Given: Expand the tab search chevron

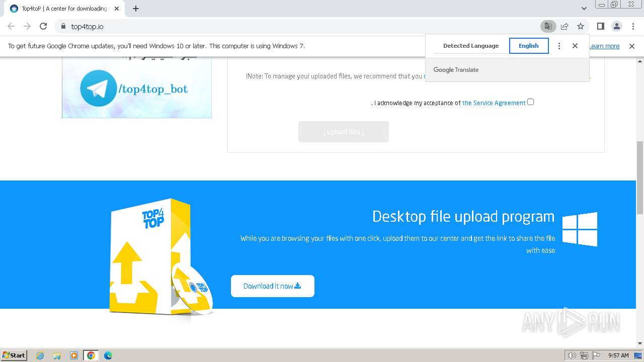Looking at the screenshot, I should [584, 9].
